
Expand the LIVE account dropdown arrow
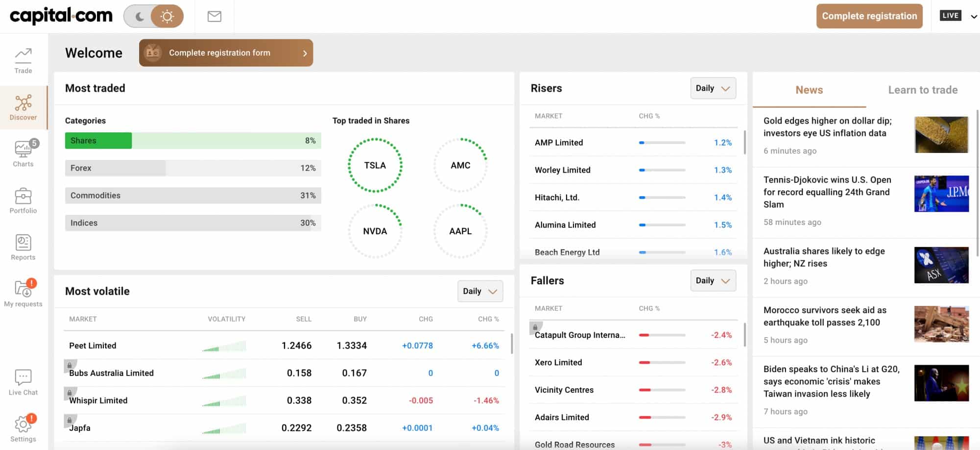coord(974,16)
